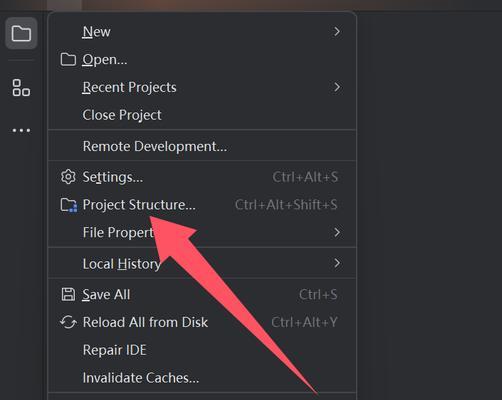Click the Reload All from Disk sync icon
The height and width of the screenshot is (400, 502).
pyautogui.click(x=68, y=322)
